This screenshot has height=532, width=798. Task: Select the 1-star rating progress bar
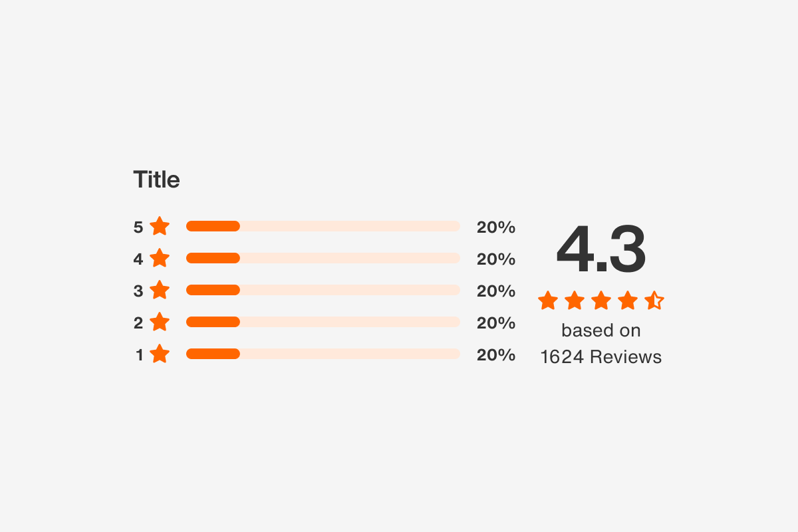point(323,354)
